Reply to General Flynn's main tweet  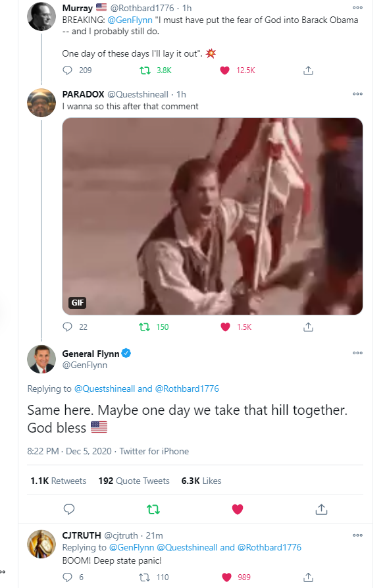coord(69,509)
